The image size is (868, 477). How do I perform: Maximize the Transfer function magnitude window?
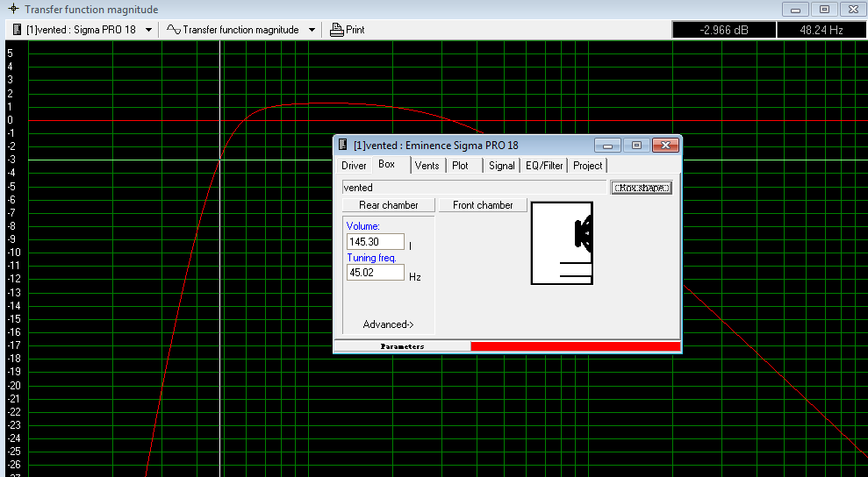824,10
